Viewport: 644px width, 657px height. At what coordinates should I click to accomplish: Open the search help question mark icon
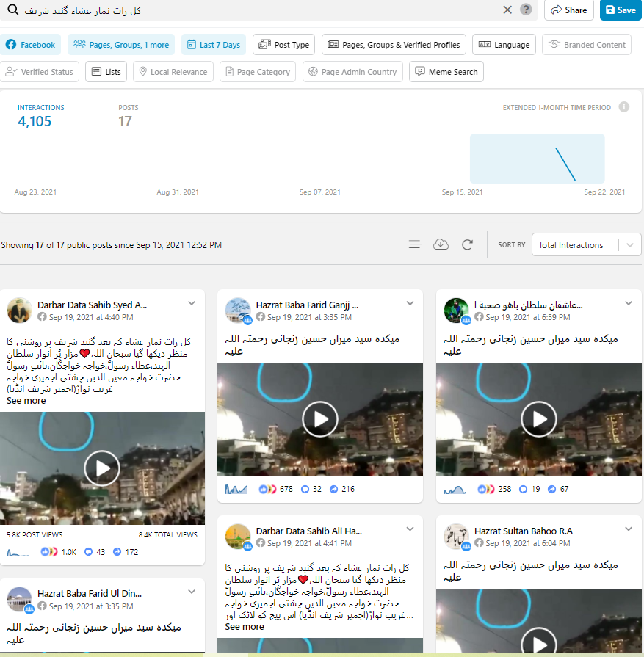(526, 10)
